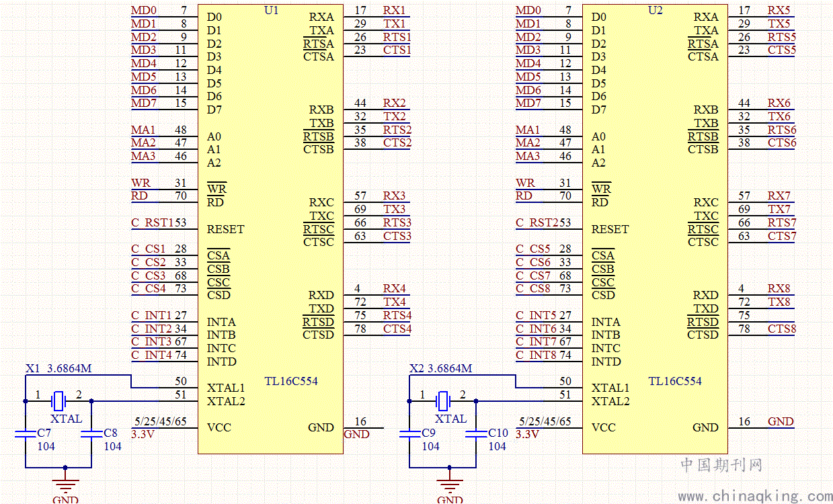Click the C7 capacitor symbol
Viewport: 833px width, 504px height.
(26, 434)
